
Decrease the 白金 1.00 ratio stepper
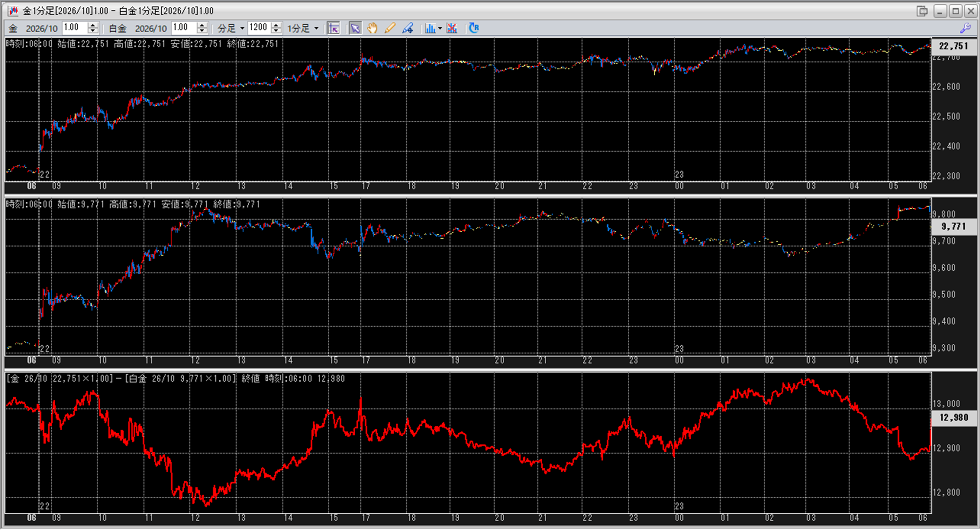[202, 31]
